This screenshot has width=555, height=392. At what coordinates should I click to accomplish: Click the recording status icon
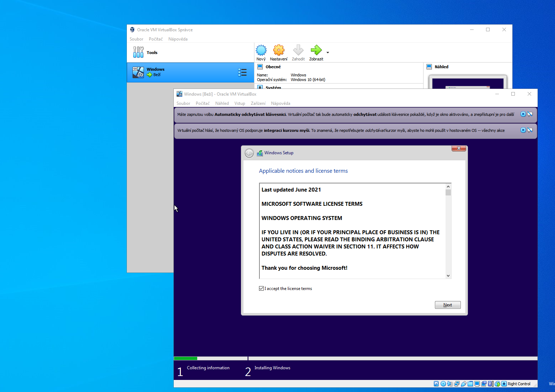pos(484,384)
